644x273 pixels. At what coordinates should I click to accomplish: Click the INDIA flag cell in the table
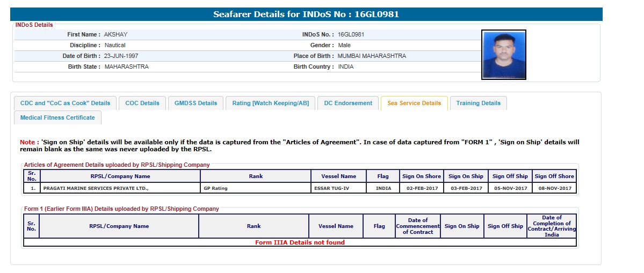click(x=383, y=188)
